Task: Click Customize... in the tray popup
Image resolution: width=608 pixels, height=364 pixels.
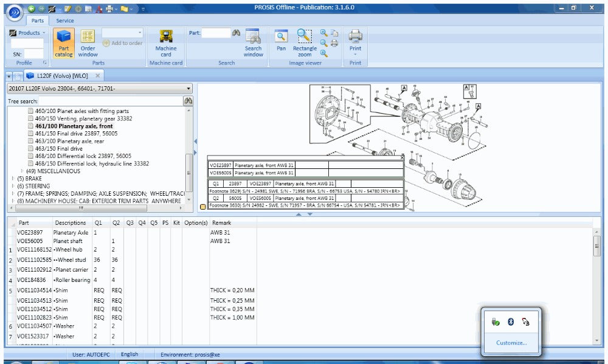Action: pyautogui.click(x=511, y=343)
